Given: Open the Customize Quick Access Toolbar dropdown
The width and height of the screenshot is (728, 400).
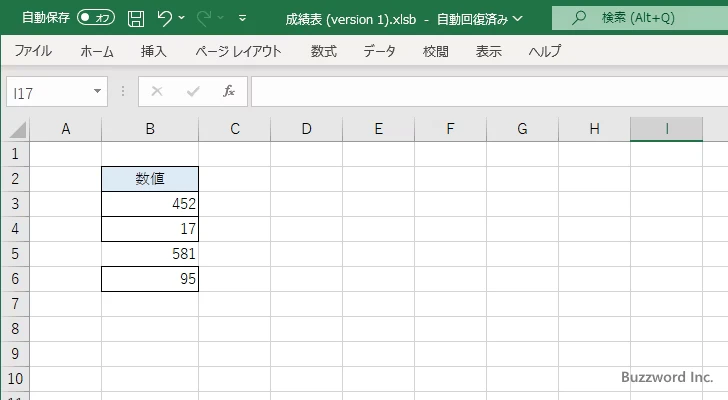Looking at the screenshot, I should (242, 18).
